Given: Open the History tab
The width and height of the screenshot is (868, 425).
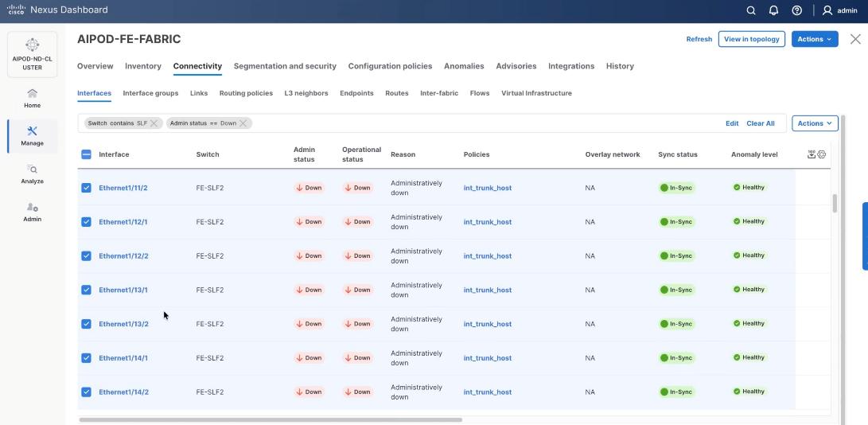Looking at the screenshot, I should [x=620, y=66].
